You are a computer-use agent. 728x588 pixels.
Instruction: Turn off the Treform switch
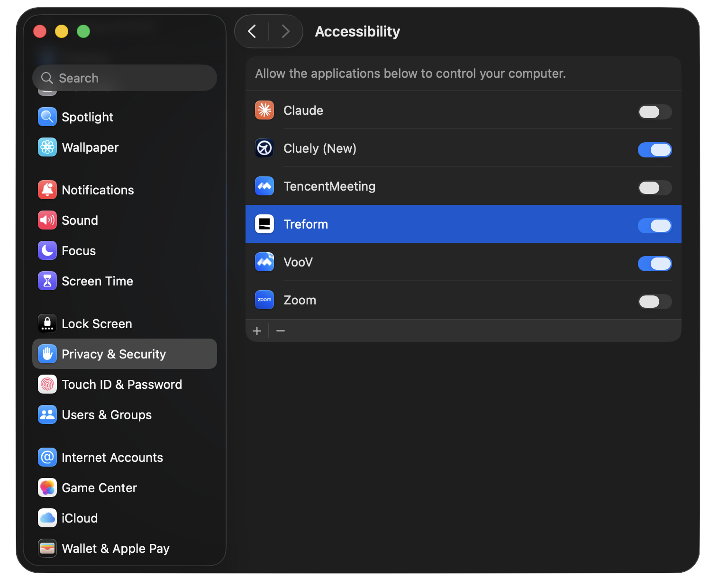point(655,226)
